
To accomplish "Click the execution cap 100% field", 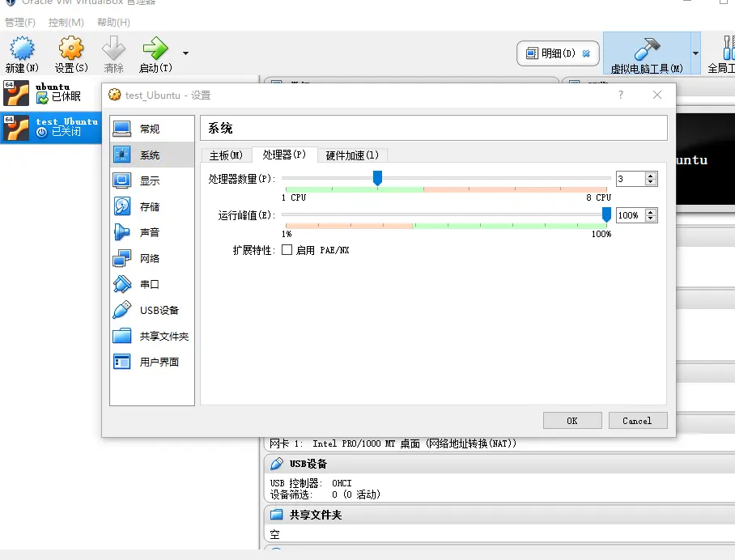I will click(630, 215).
